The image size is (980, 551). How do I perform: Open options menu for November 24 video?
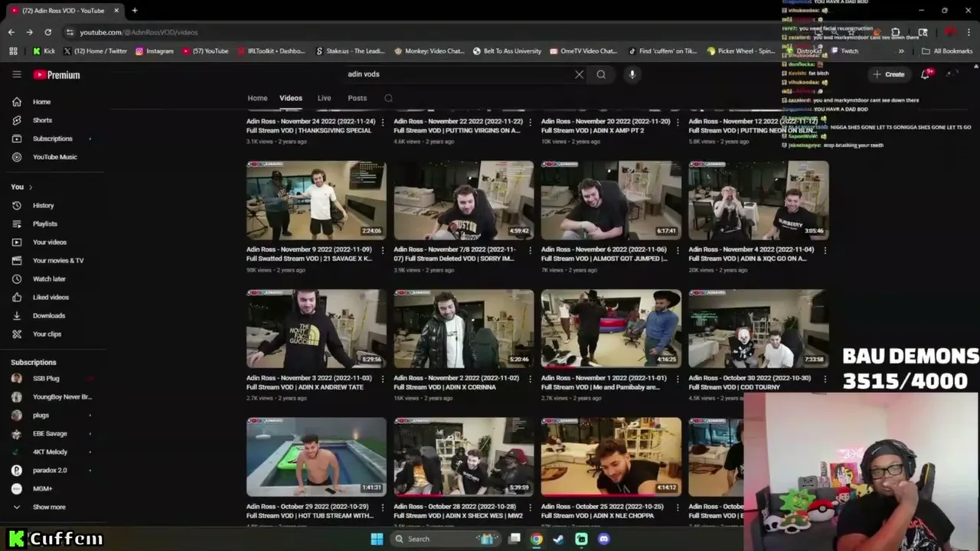tap(382, 122)
